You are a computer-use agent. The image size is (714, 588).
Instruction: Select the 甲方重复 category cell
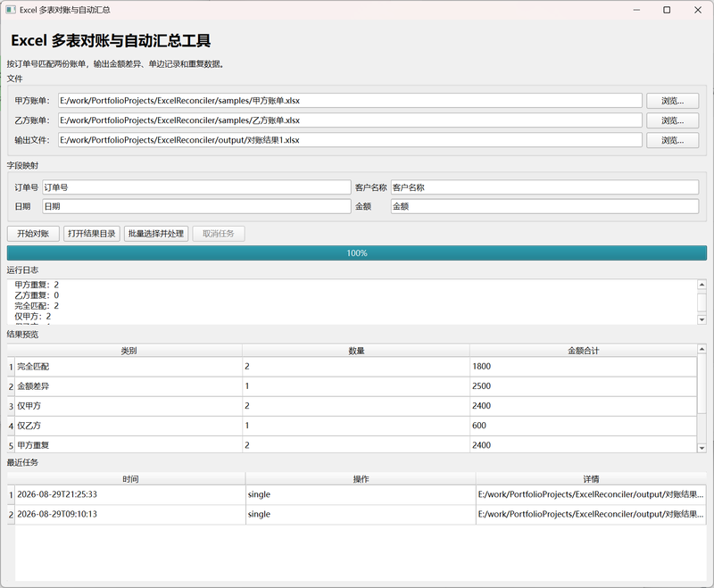coord(129,444)
